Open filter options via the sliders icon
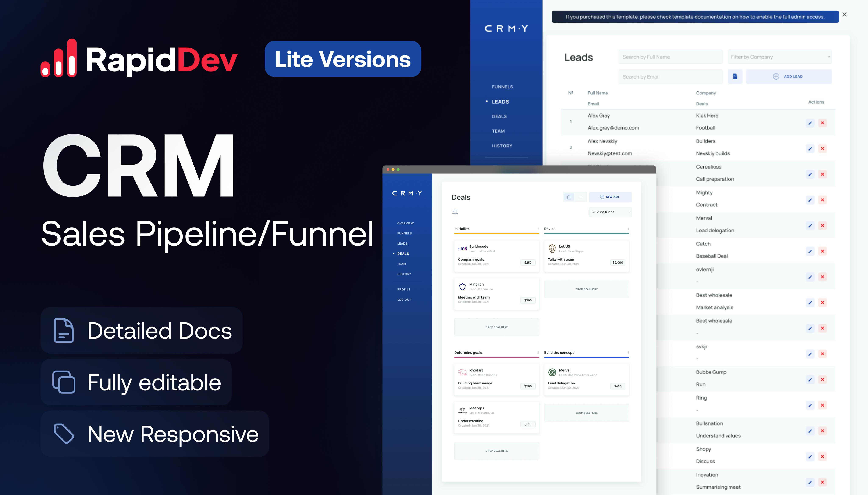Viewport: 868px width, 495px height. click(455, 212)
